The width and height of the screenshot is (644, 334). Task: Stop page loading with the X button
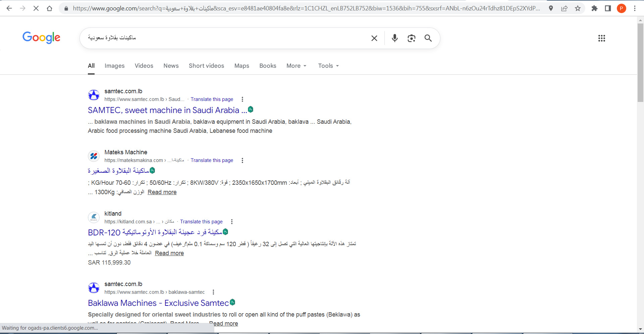[36, 8]
